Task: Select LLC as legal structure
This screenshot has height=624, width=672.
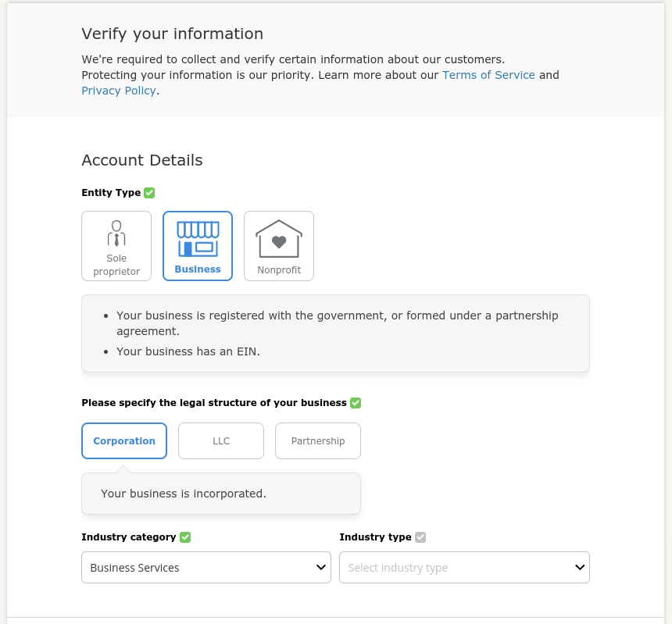Action: [221, 440]
